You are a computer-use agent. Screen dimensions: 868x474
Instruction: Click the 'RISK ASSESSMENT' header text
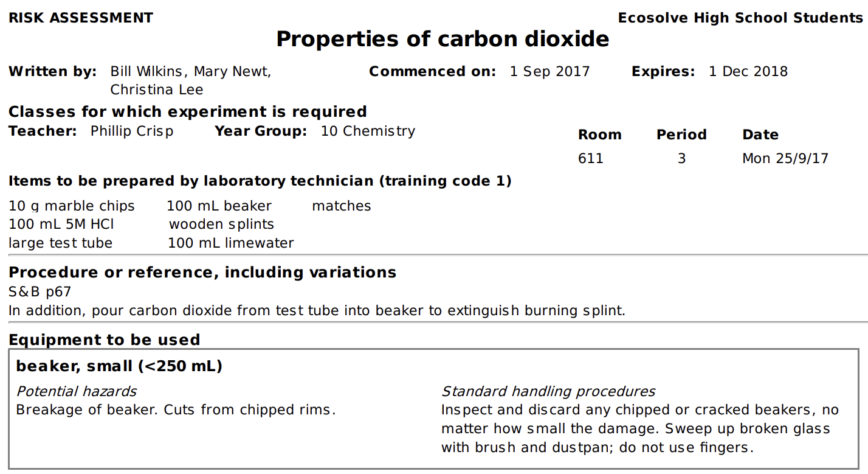click(x=81, y=18)
